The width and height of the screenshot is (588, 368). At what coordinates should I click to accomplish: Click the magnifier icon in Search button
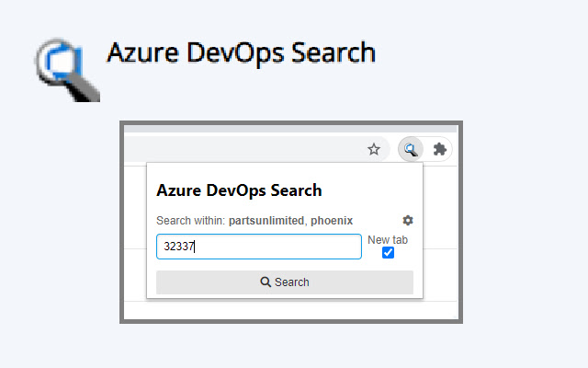pos(266,282)
